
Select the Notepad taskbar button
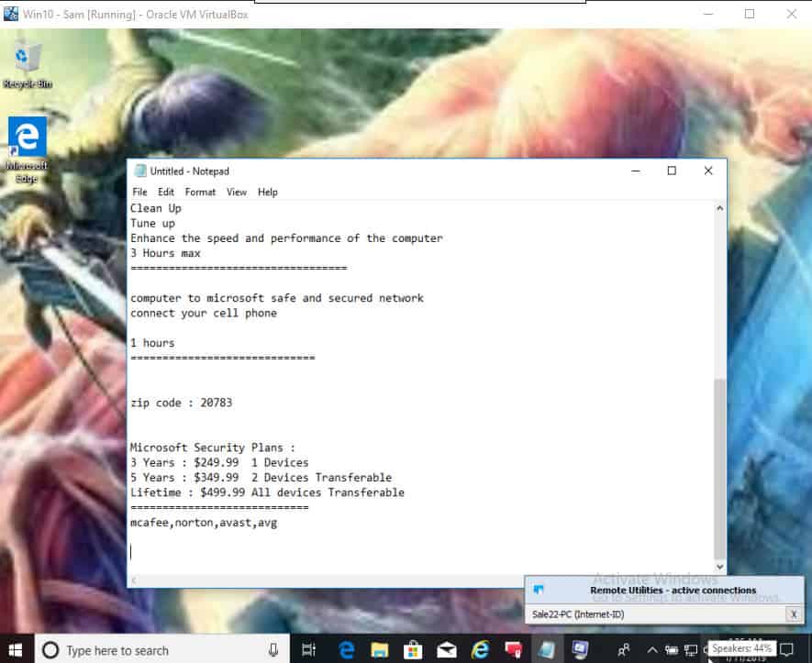click(546, 650)
